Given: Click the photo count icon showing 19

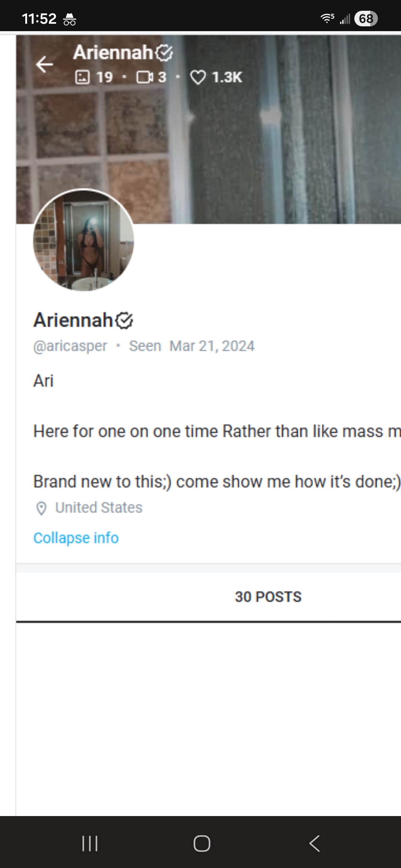Looking at the screenshot, I should (x=82, y=77).
